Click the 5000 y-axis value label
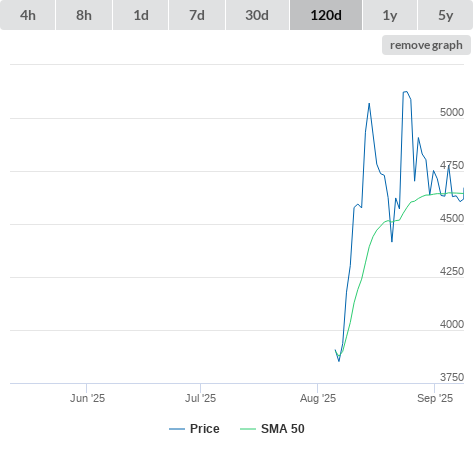Image resolution: width=474 pixels, height=455 pixels. [452, 112]
